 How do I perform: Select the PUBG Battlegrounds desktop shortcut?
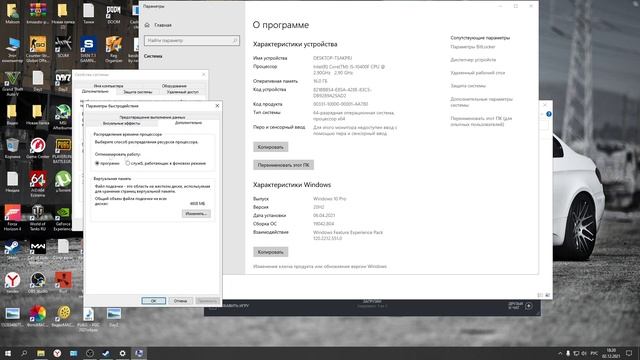[63, 150]
